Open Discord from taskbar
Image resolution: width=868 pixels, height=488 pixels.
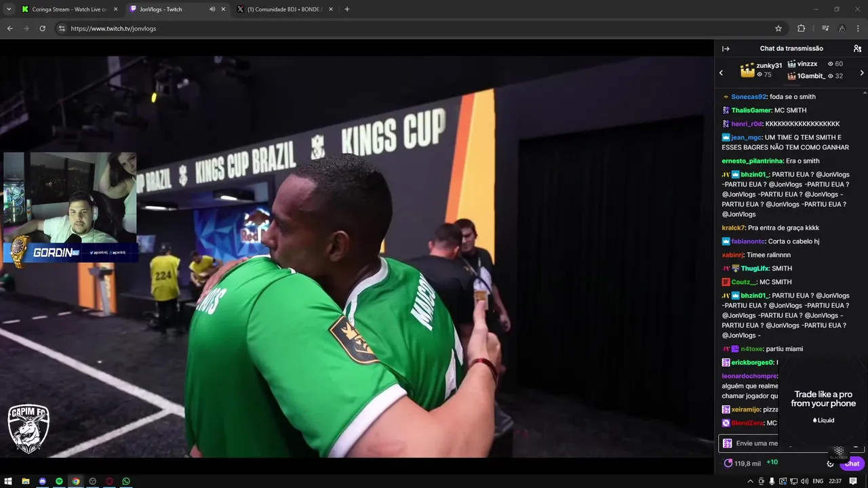click(42, 481)
